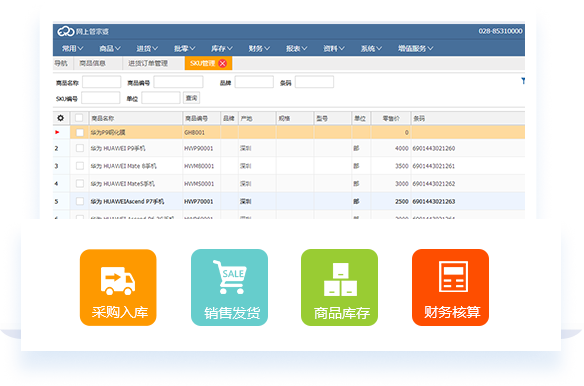Click product code HWMS0001

199,184
